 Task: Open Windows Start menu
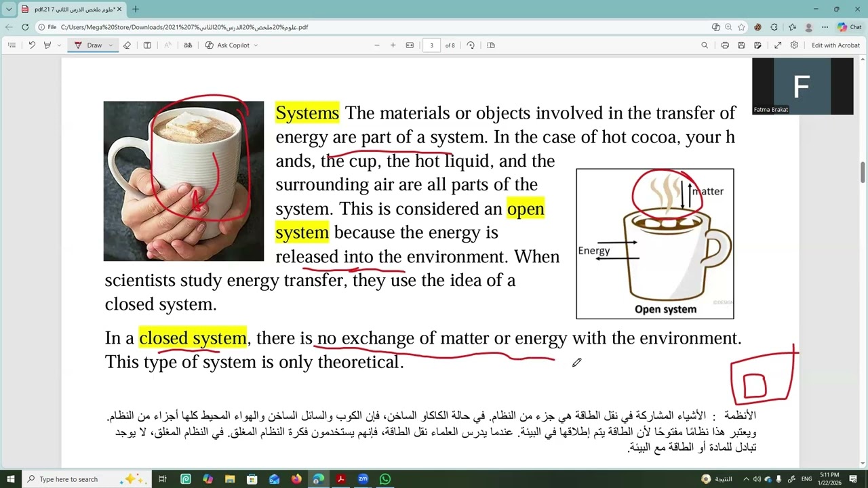pos(10,479)
